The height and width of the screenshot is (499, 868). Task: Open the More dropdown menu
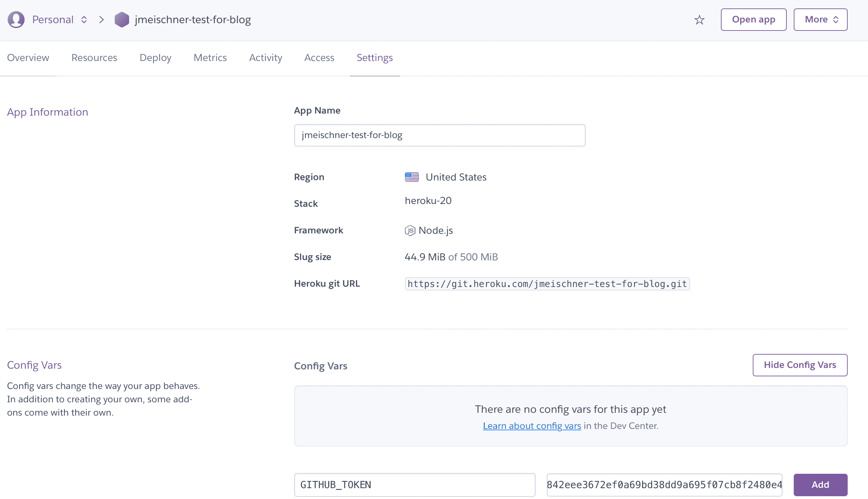(x=820, y=20)
